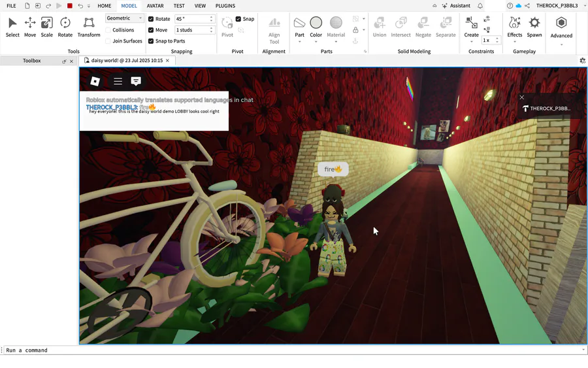Close the player list panel
The height and width of the screenshot is (368, 588).
(x=521, y=97)
